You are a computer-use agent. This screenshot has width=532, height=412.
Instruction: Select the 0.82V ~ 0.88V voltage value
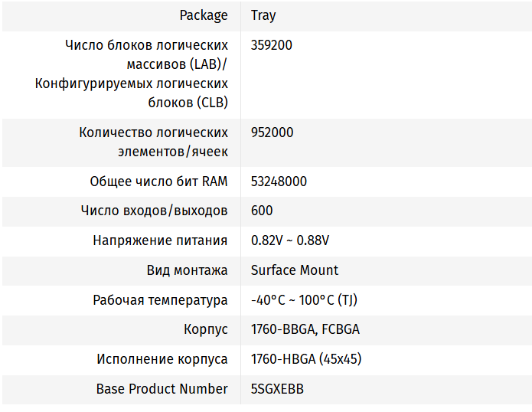coord(290,240)
